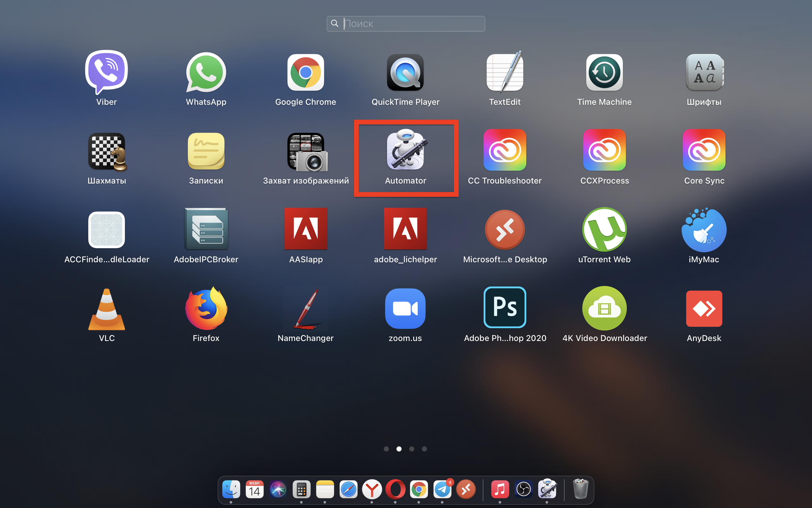812x508 pixels.
Task: Open Microsoft Remote Desktop in the Dock
Action: (x=466, y=489)
